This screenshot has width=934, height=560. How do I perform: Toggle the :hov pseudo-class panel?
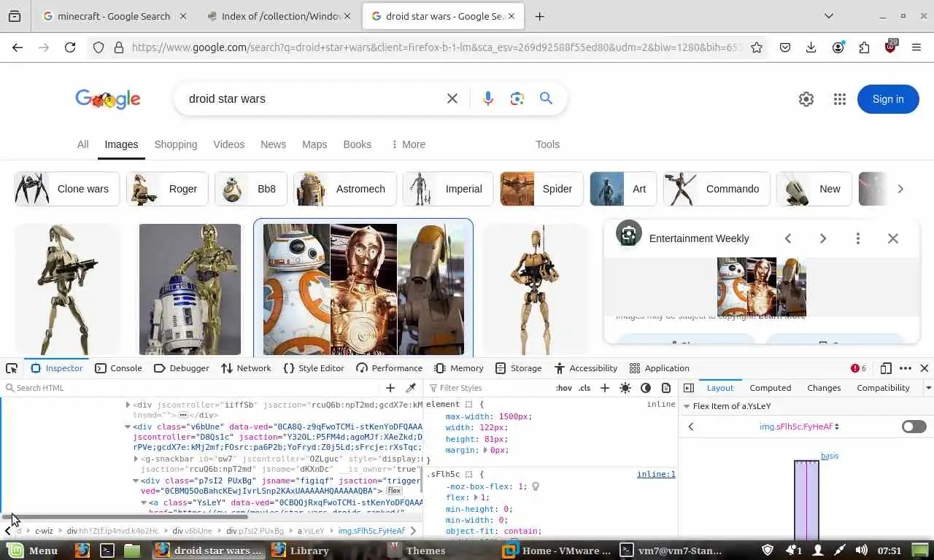[564, 388]
